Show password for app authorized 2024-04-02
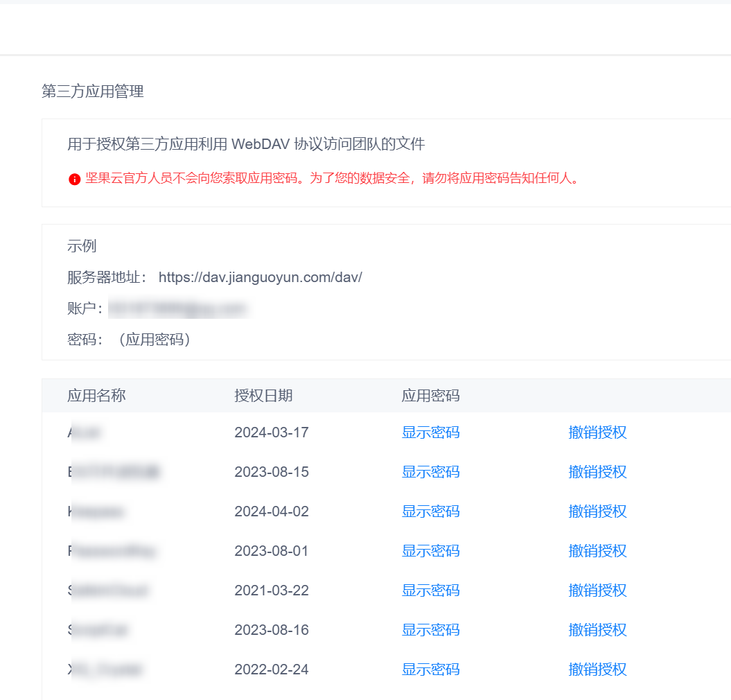 pos(430,511)
